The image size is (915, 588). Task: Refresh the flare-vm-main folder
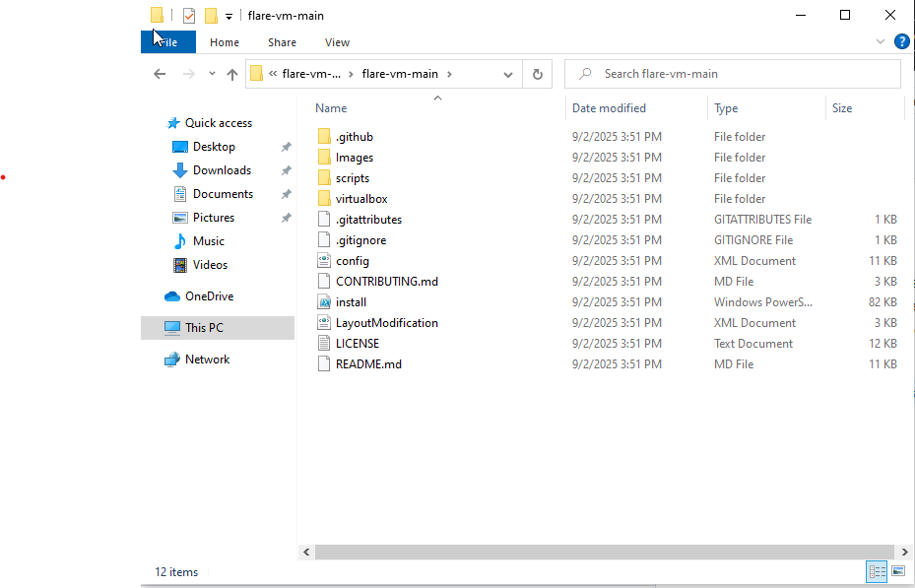(x=538, y=74)
